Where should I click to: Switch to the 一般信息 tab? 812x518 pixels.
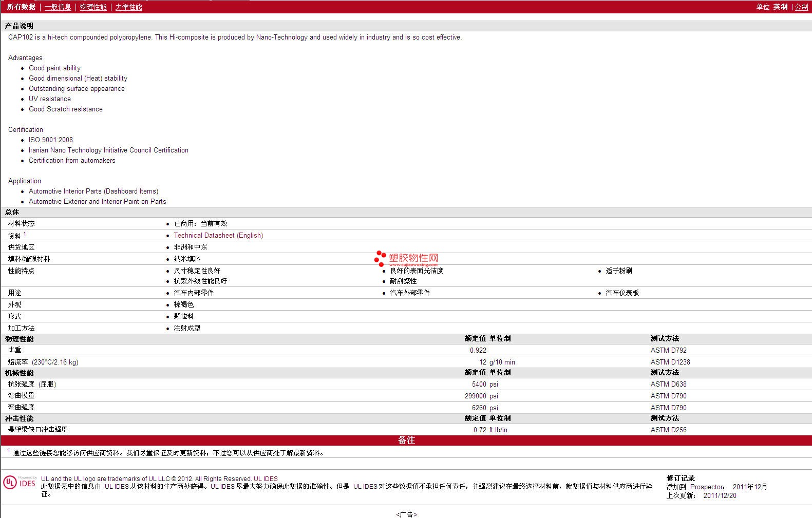[x=58, y=7]
